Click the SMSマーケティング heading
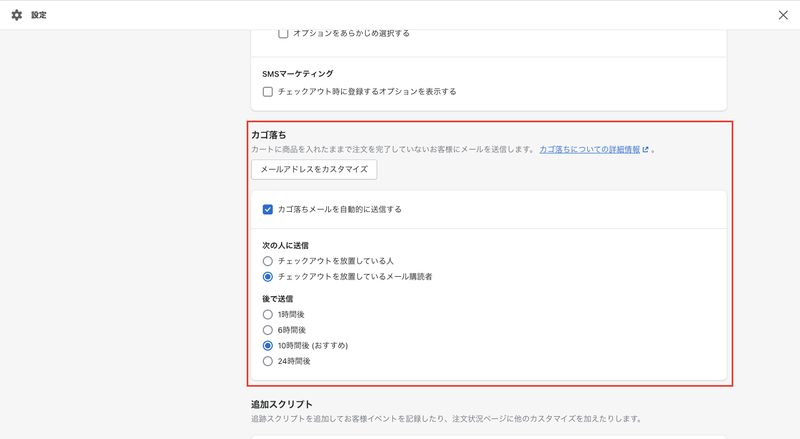 coord(297,74)
